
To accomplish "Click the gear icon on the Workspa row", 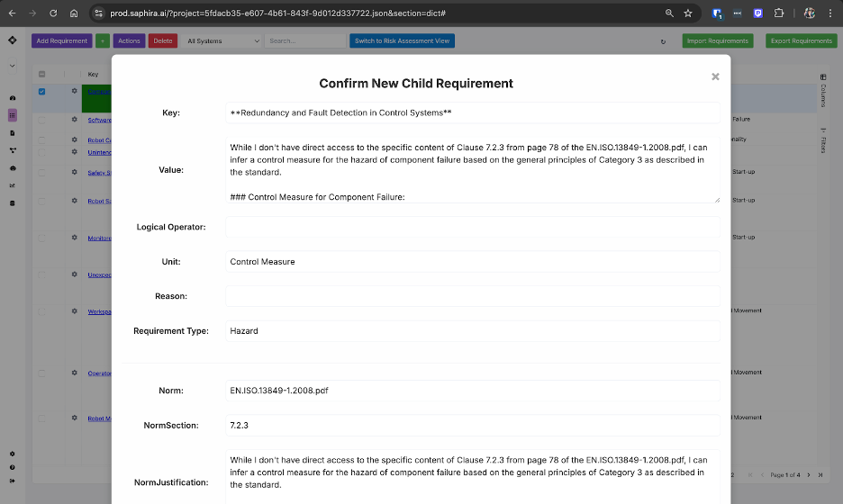I will pyautogui.click(x=74, y=311).
